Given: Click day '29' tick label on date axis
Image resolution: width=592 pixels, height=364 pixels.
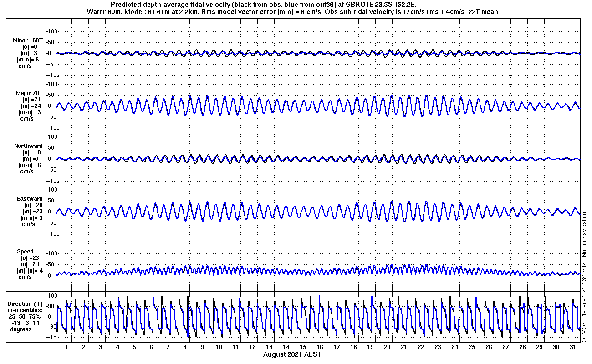Looking at the screenshot, I should 539,347.
